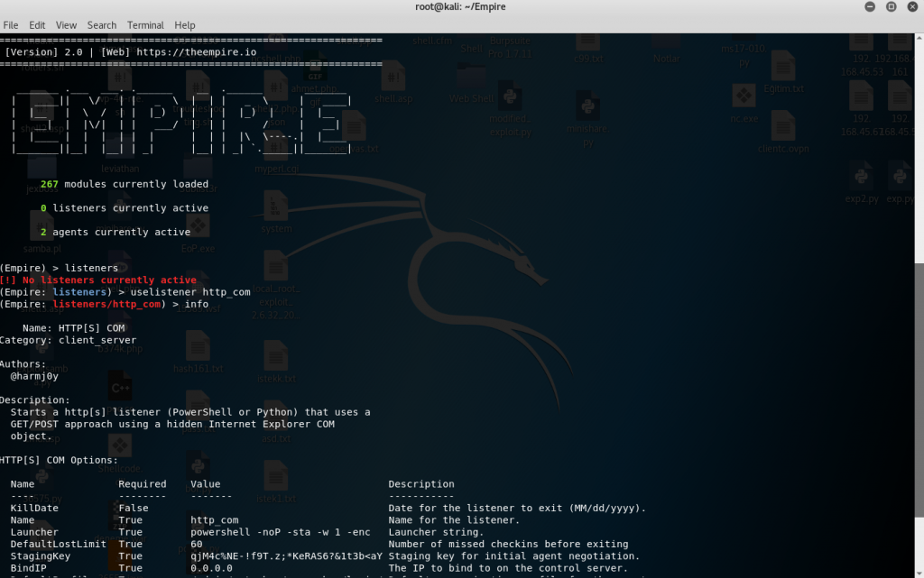Viewport: 924px width, 578px height.
Task: Expand the Search menu
Action: pos(102,25)
